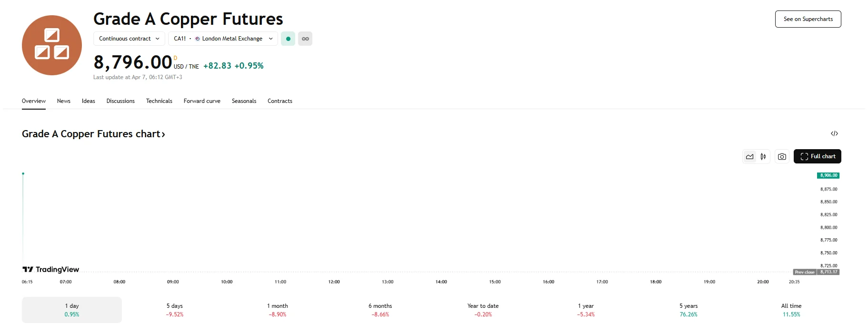This screenshot has width=868, height=335.
Task: Click the See on Supercharts button
Action: pos(808,19)
